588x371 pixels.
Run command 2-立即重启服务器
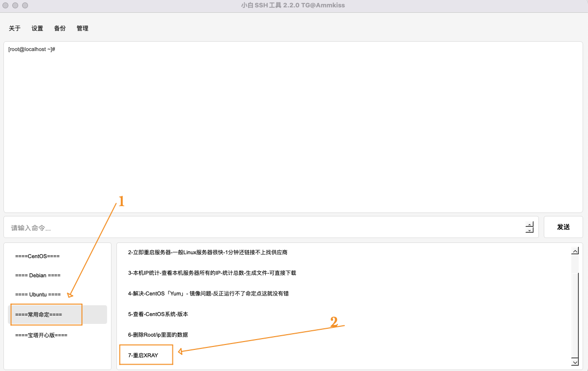tap(207, 252)
